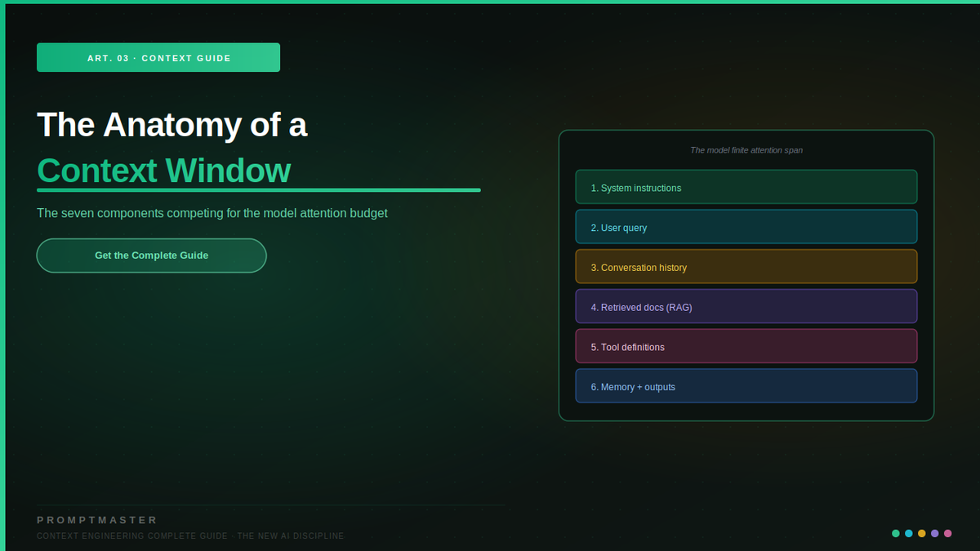
Task: Open the Memory + outputs row
Action: pyautogui.click(x=746, y=386)
